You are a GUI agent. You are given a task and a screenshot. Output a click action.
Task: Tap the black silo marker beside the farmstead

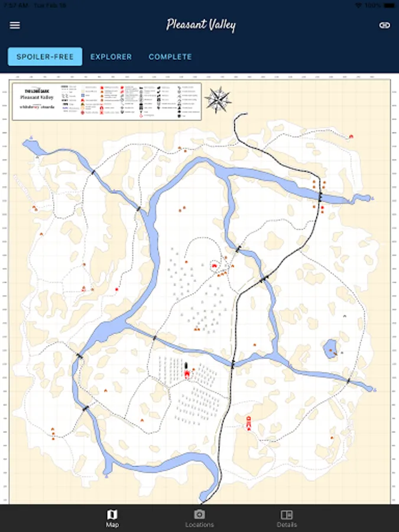186,366
